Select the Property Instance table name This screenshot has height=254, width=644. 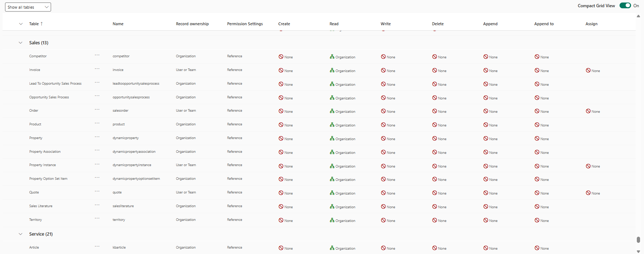42,165
